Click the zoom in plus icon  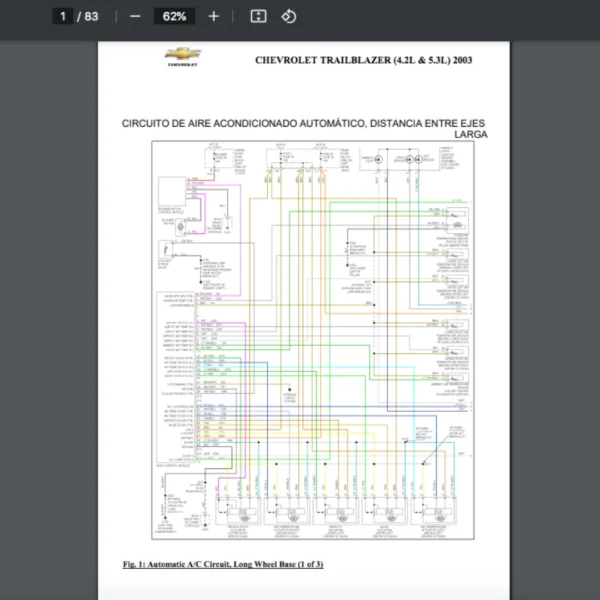click(x=213, y=16)
